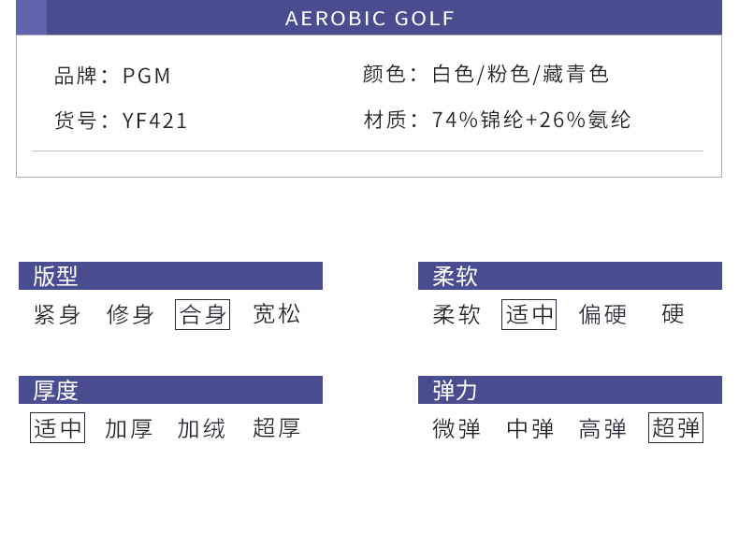Click the boxed 适中 under 柔软 header
The height and width of the screenshot is (560, 739).
[x=529, y=314]
